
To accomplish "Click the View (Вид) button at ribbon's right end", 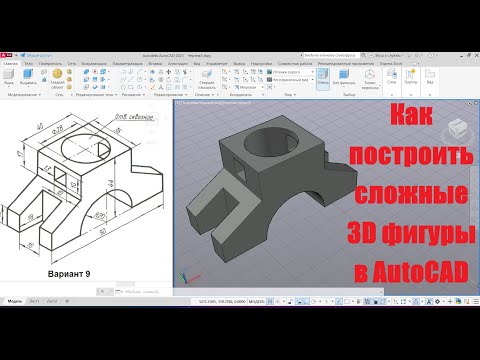I will (x=430, y=77).
